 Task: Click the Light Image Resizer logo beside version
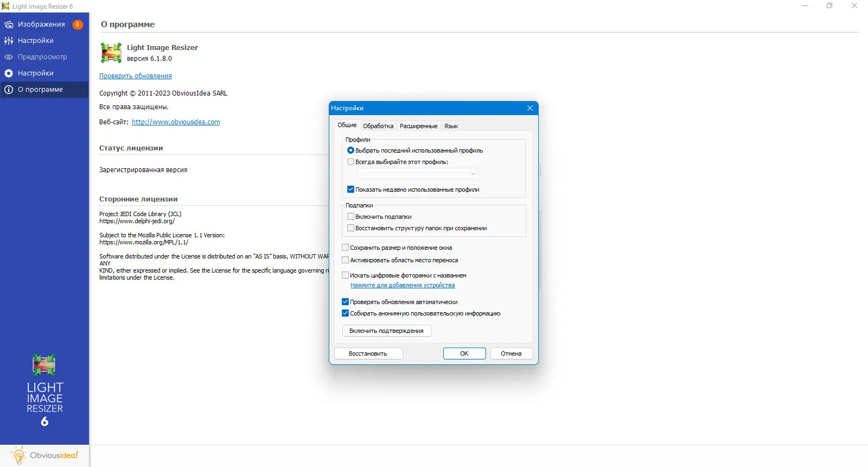coord(111,53)
